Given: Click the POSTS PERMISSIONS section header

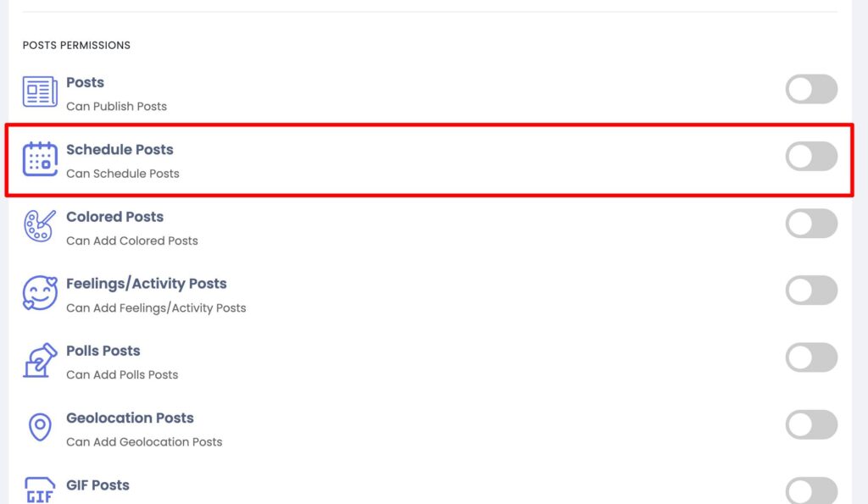Looking at the screenshot, I should (76, 46).
